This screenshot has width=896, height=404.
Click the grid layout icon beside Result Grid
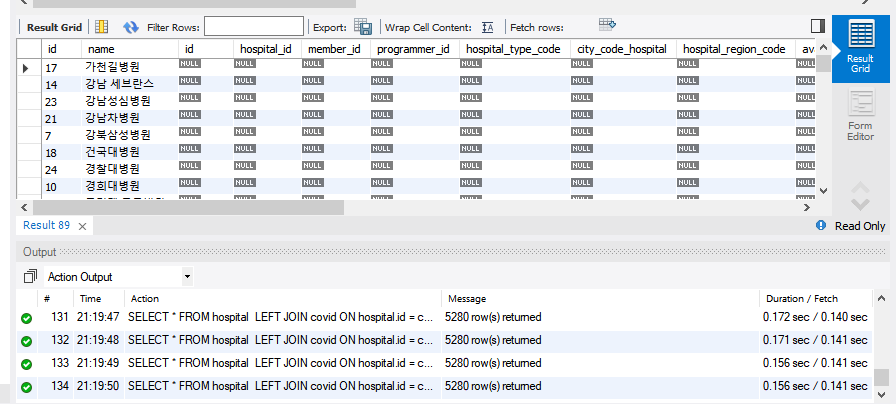point(101,27)
